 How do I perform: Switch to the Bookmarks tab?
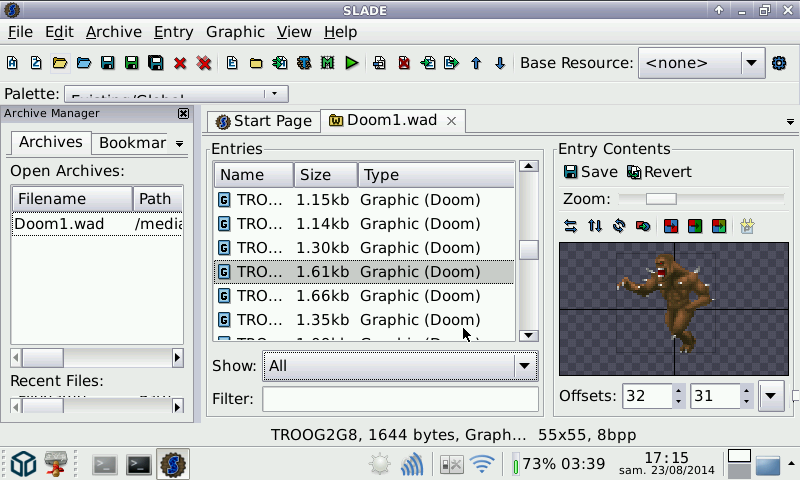[133, 143]
